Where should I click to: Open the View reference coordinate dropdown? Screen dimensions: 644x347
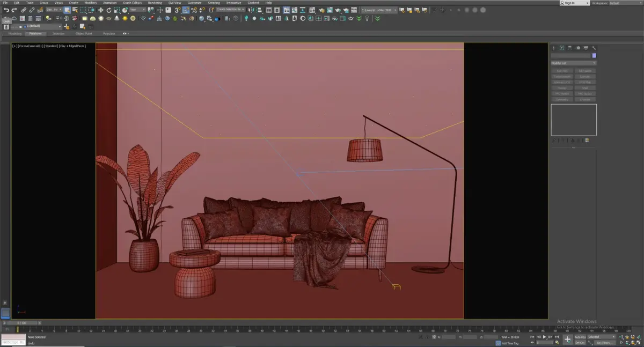coord(137,10)
